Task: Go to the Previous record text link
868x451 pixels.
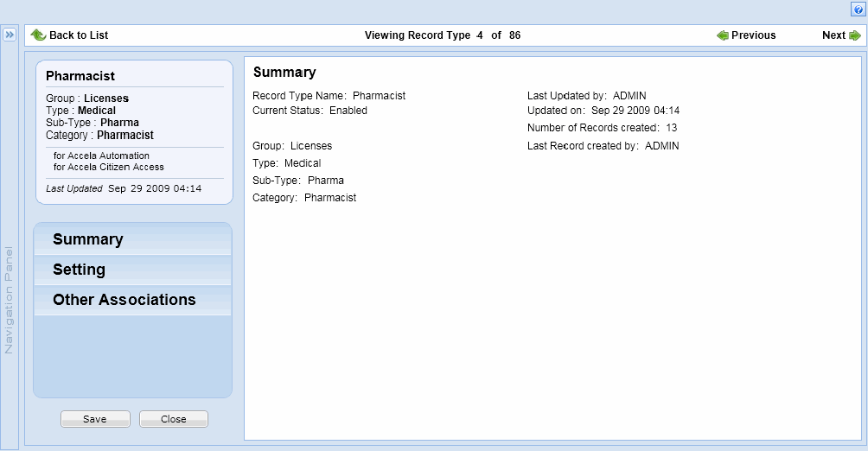Action: point(753,35)
